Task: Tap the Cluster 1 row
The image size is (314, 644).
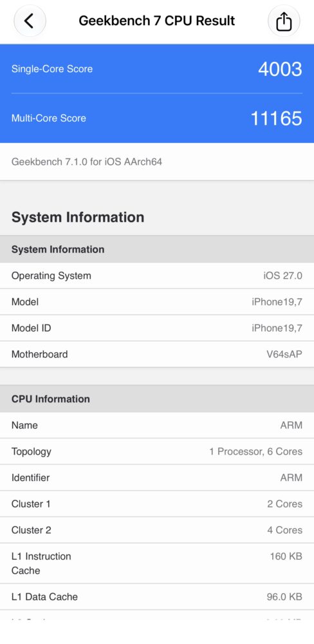Action: (x=157, y=504)
